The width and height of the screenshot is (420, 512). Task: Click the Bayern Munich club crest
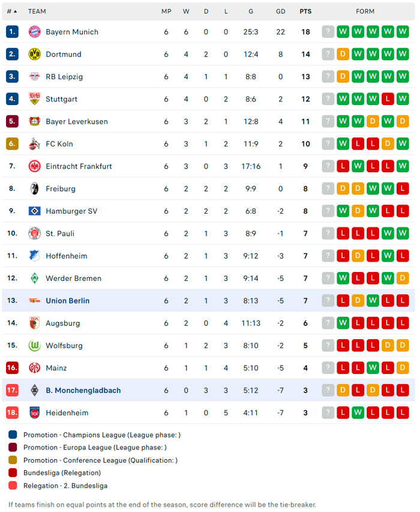click(34, 32)
